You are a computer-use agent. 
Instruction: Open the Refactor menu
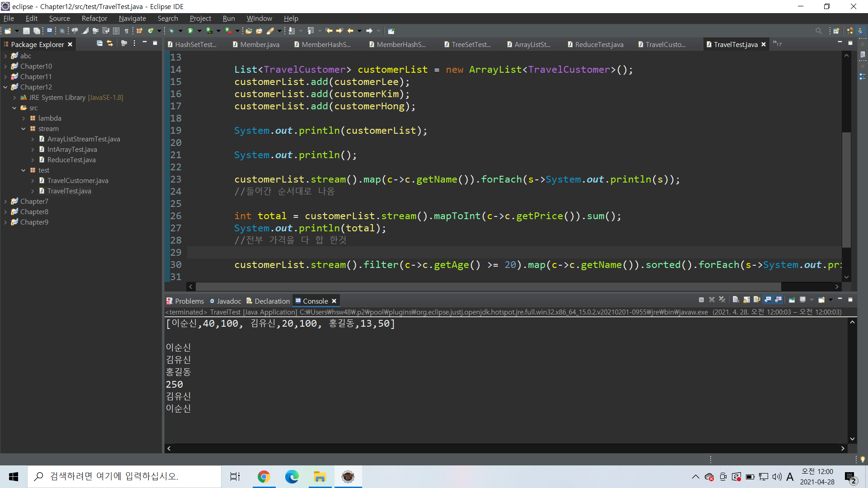point(94,19)
